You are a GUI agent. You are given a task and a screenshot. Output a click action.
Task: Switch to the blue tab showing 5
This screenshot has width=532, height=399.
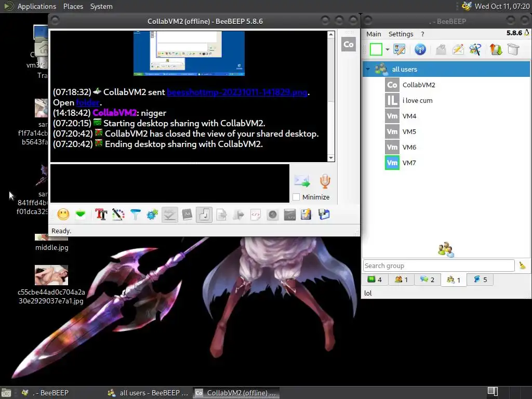click(480, 280)
